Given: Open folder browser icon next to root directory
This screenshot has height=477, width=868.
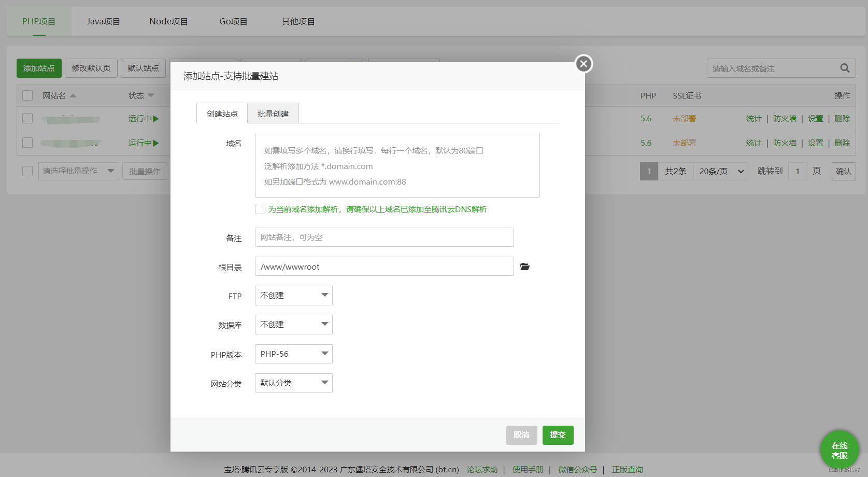Looking at the screenshot, I should coord(525,266).
